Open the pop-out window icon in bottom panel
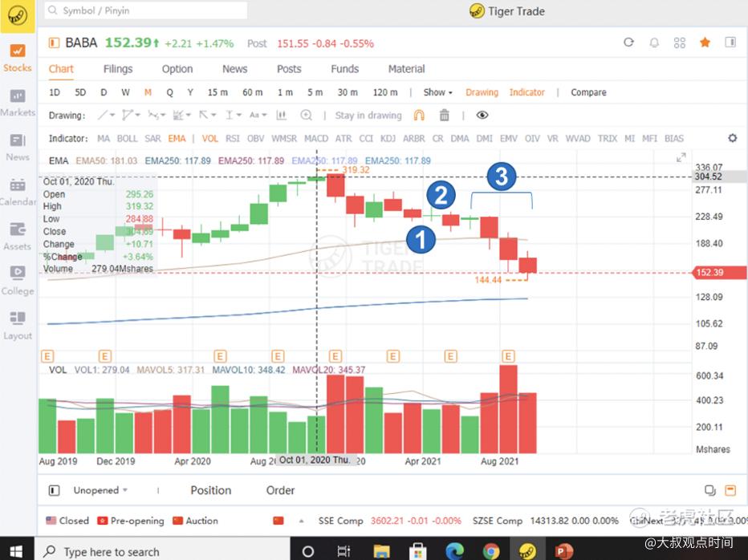Viewport: 748px width, 560px height. (x=709, y=490)
